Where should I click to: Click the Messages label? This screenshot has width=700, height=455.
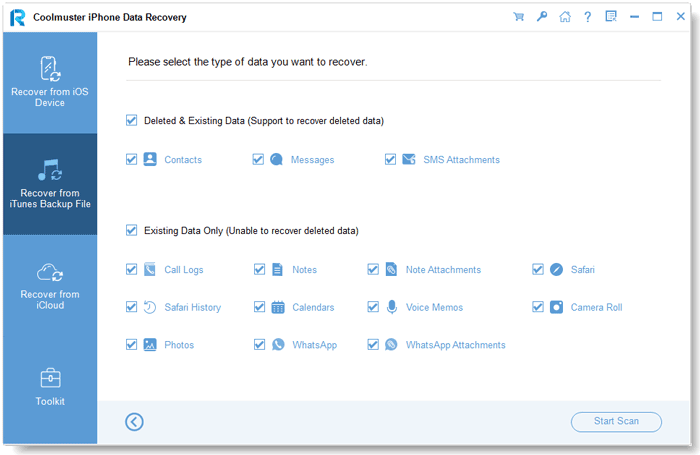click(312, 160)
